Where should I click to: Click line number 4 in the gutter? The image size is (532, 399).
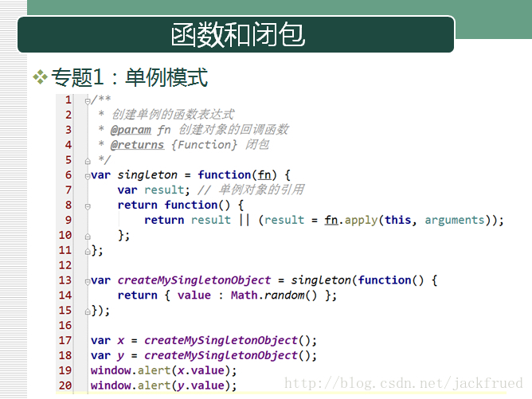pos(68,145)
